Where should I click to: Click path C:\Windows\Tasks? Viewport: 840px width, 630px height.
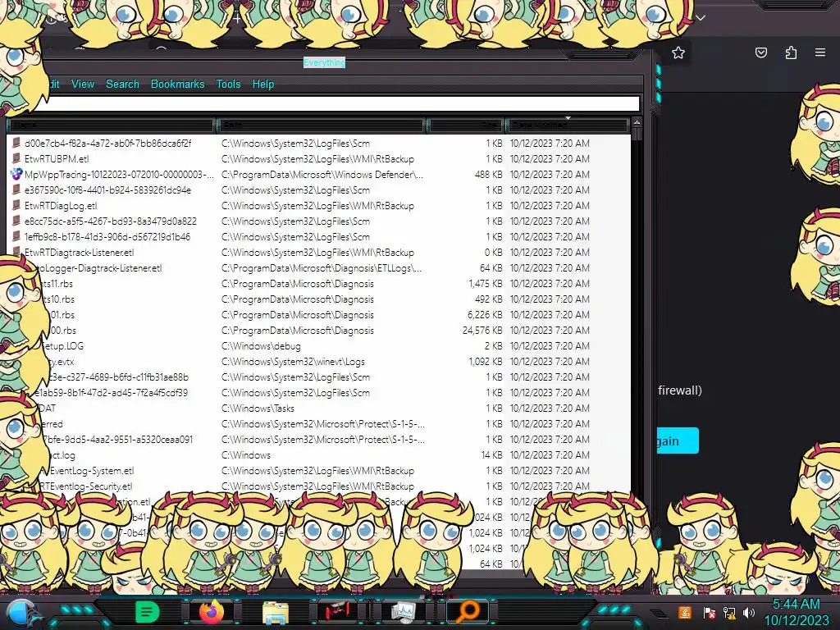point(258,409)
